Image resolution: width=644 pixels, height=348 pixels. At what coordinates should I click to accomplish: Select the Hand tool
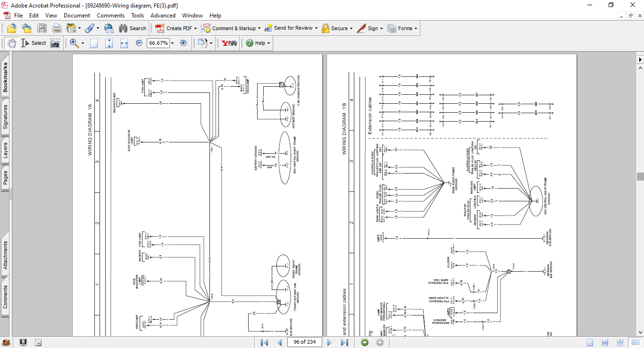(11, 43)
